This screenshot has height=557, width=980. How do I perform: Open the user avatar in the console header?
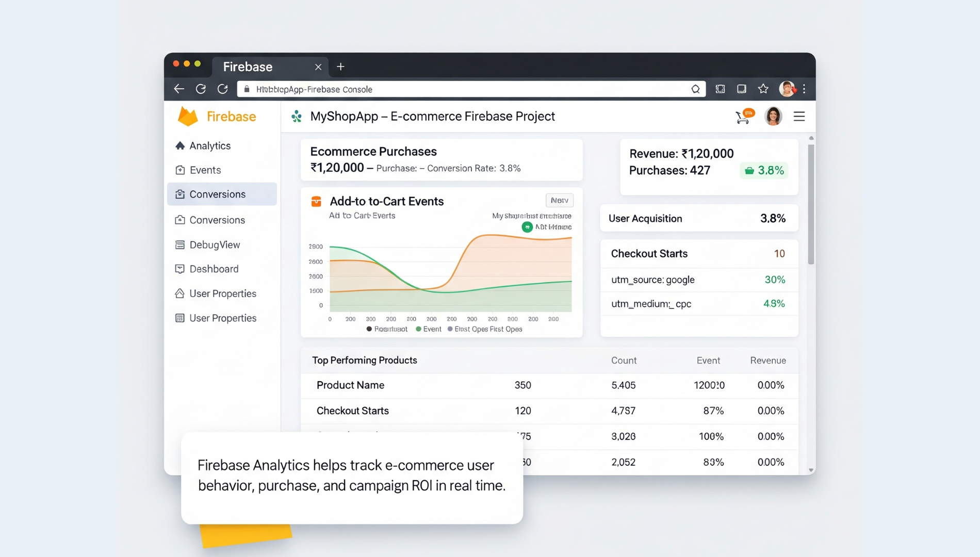pos(773,117)
